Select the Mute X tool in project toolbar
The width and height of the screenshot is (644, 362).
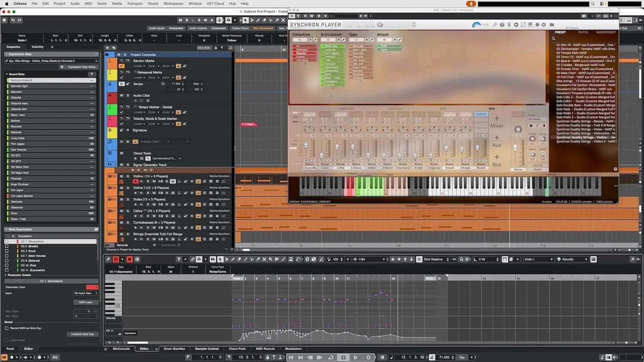coord(283,20)
